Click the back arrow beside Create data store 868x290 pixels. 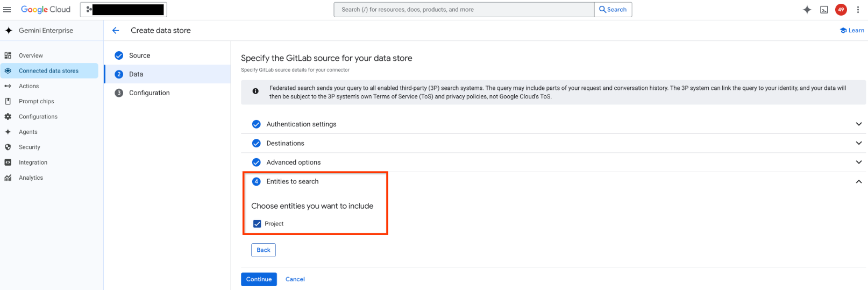point(116,31)
